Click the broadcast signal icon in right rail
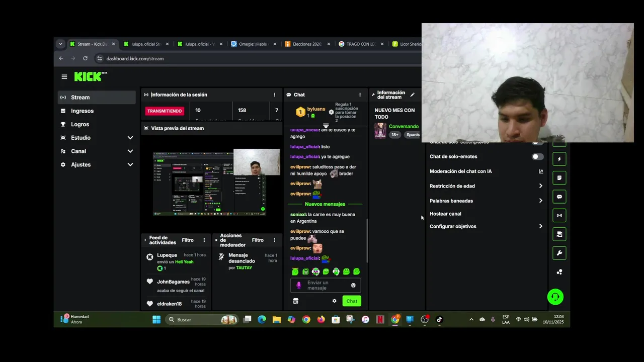The image size is (644, 362). pos(559,215)
